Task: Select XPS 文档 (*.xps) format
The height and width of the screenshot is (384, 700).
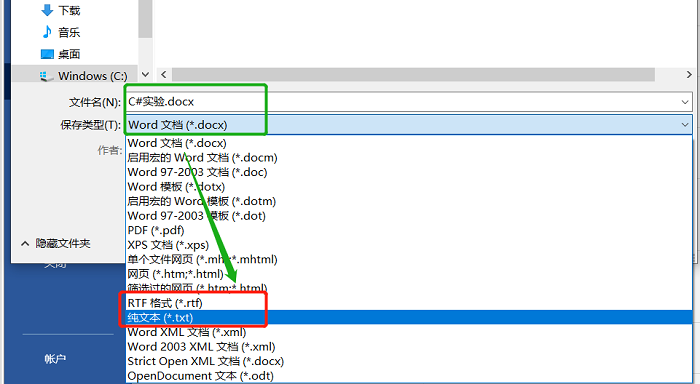Action: pyautogui.click(x=409, y=245)
